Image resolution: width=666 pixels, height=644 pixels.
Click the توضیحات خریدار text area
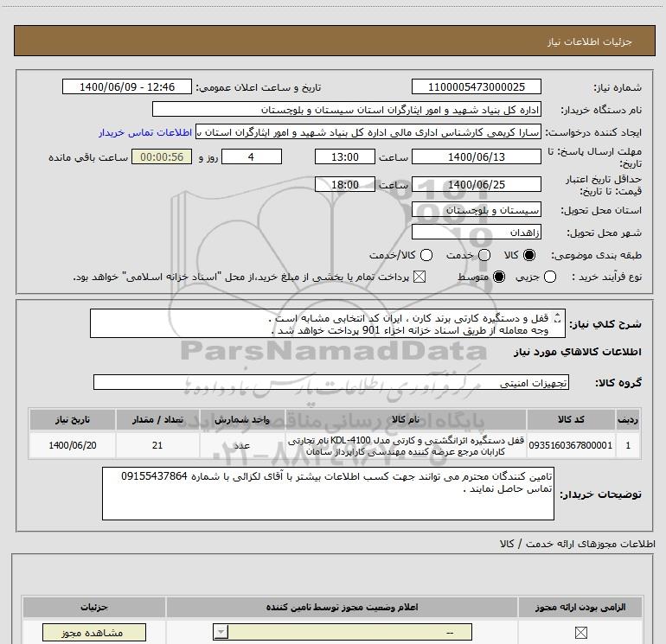(x=328, y=494)
